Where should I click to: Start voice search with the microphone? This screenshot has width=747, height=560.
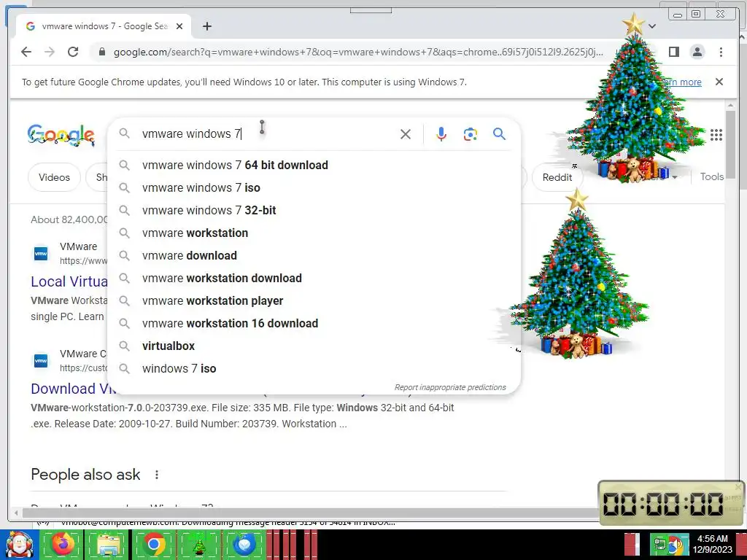pos(441,134)
